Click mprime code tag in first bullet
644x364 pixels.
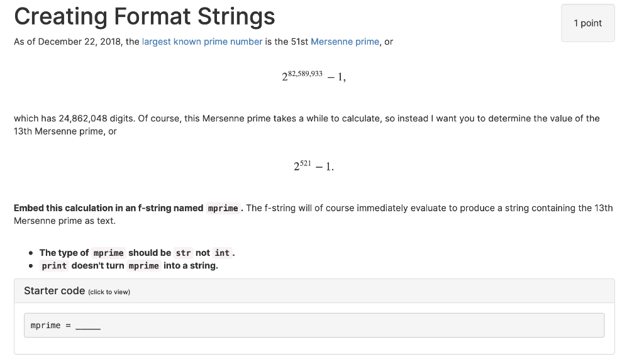pyautogui.click(x=108, y=253)
